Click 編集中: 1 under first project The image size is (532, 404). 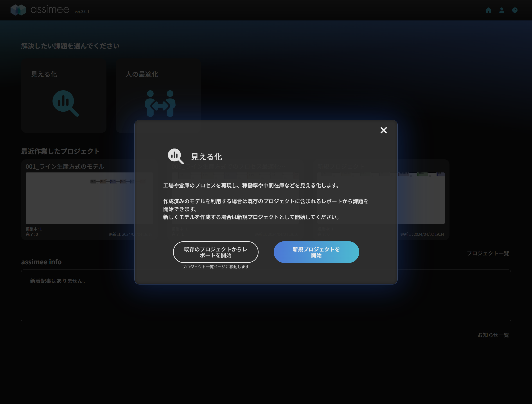coord(34,229)
